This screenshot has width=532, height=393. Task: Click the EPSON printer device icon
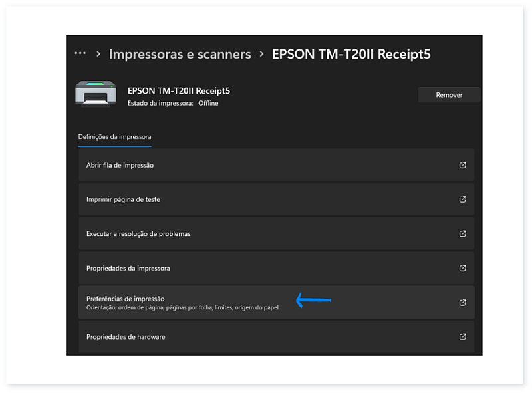(x=94, y=94)
